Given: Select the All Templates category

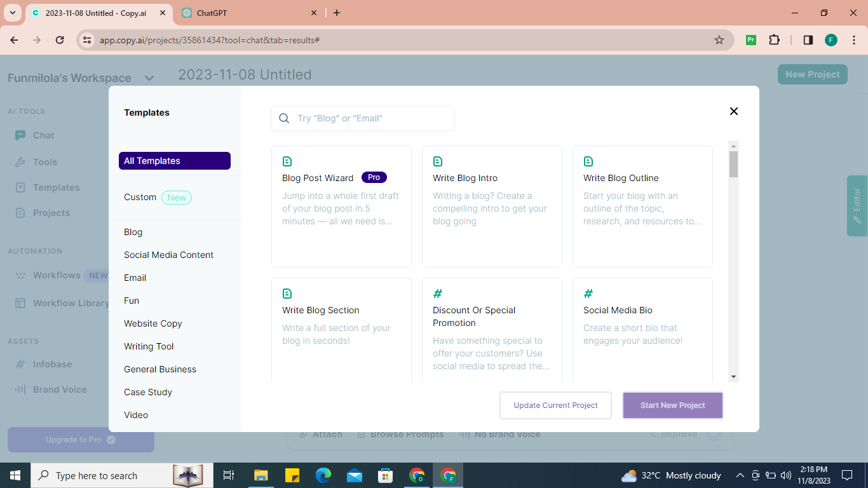Looking at the screenshot, I should click(174, 161).
